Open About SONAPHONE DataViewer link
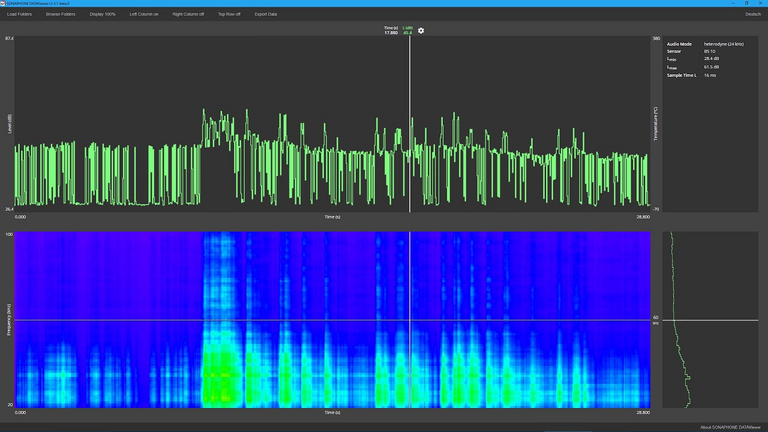 tap(731, 427)
